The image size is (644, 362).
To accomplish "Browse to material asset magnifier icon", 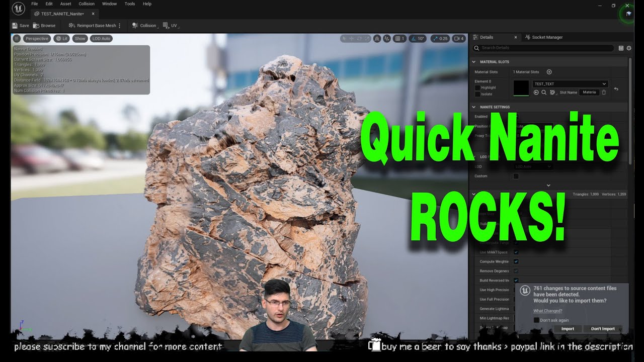I will click(x=544, y=93).
